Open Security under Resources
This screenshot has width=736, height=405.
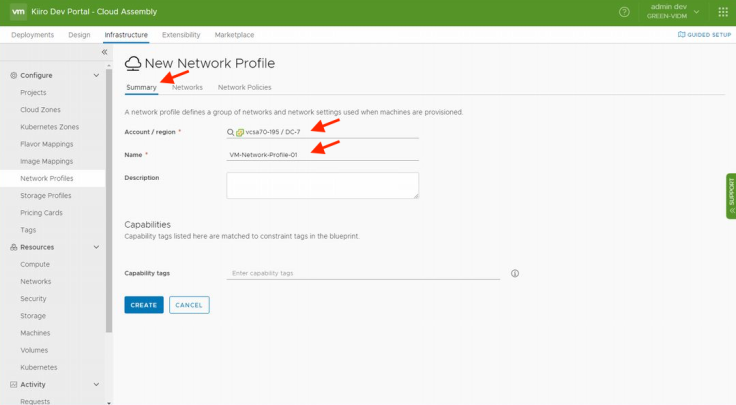tap(33, 299)
